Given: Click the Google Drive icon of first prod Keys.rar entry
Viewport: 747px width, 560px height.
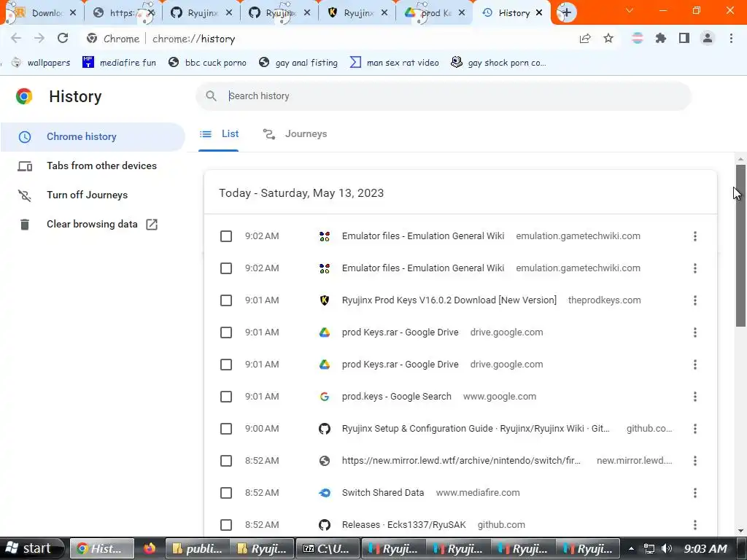Looking at the screenshot, I should pyautogui.click(x=325, y=332).
